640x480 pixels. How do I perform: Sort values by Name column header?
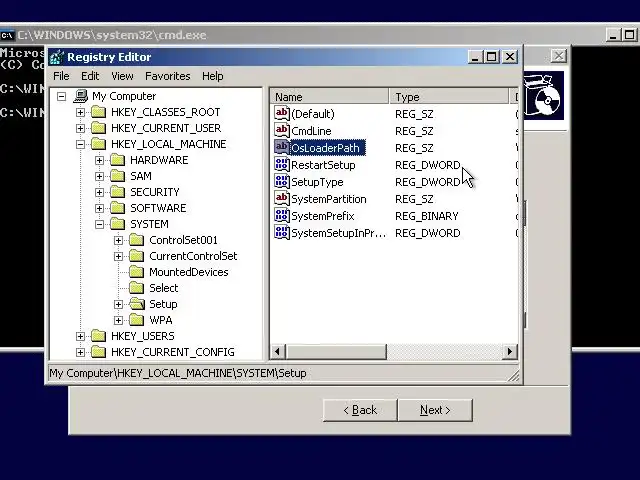tap(329, 97)
